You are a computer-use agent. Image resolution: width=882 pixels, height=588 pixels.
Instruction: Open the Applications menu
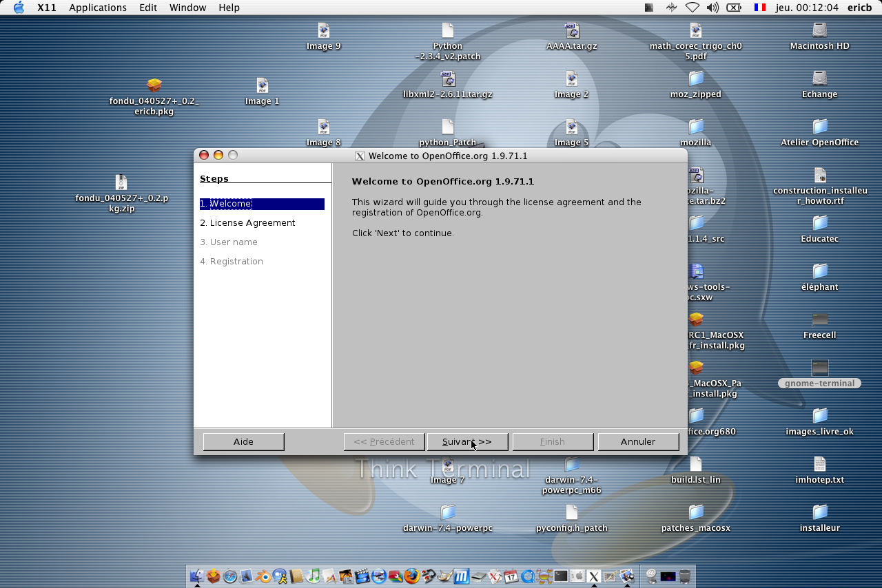[x=98, y=8]
